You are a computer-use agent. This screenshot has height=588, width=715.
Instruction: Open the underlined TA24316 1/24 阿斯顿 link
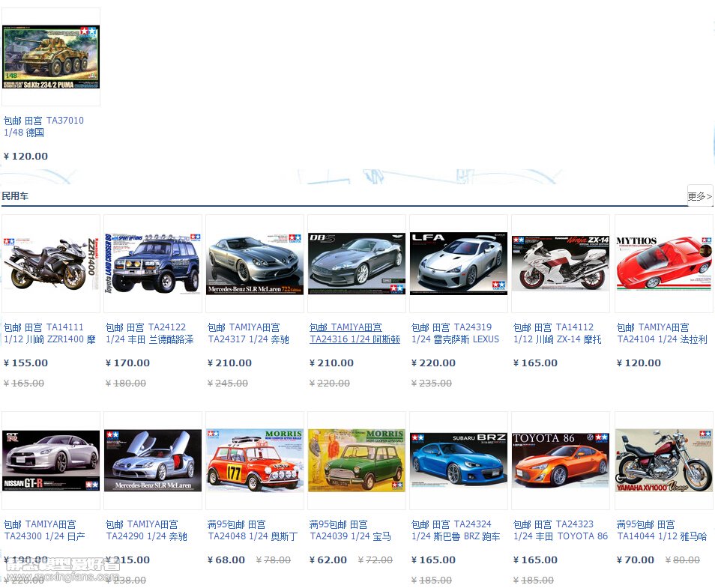pyautogui.click(x=355, y=333)
